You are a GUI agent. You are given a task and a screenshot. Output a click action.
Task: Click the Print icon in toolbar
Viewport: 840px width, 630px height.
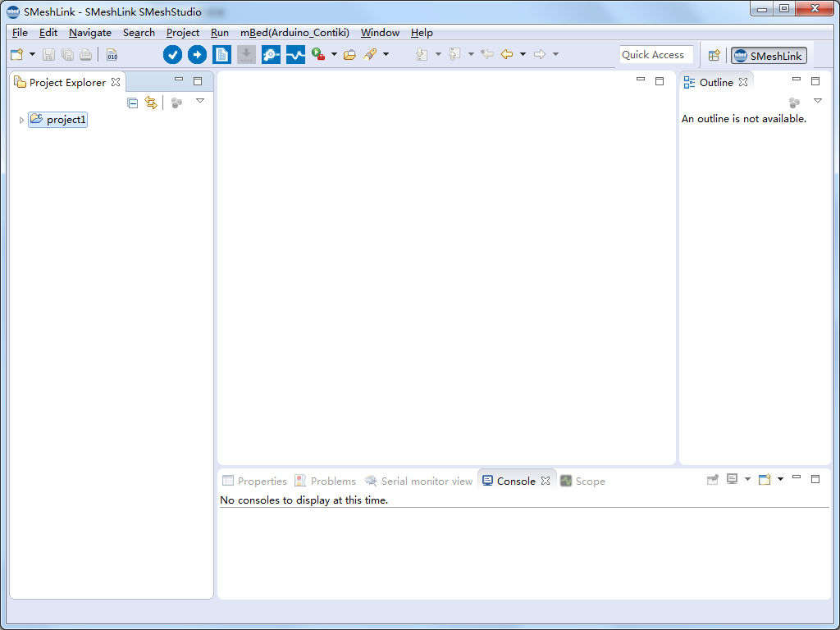coord(85,54)
